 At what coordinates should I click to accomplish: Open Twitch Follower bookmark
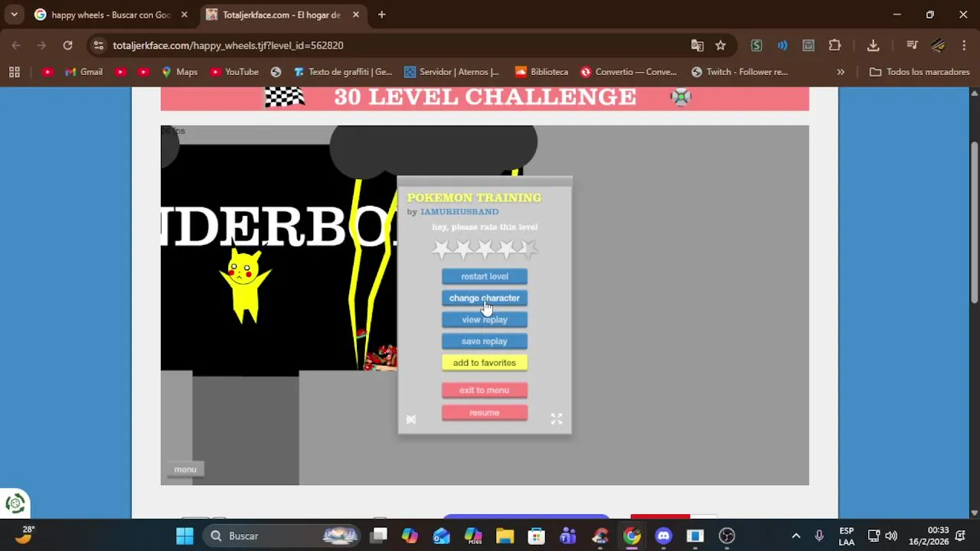coord(740,72)
